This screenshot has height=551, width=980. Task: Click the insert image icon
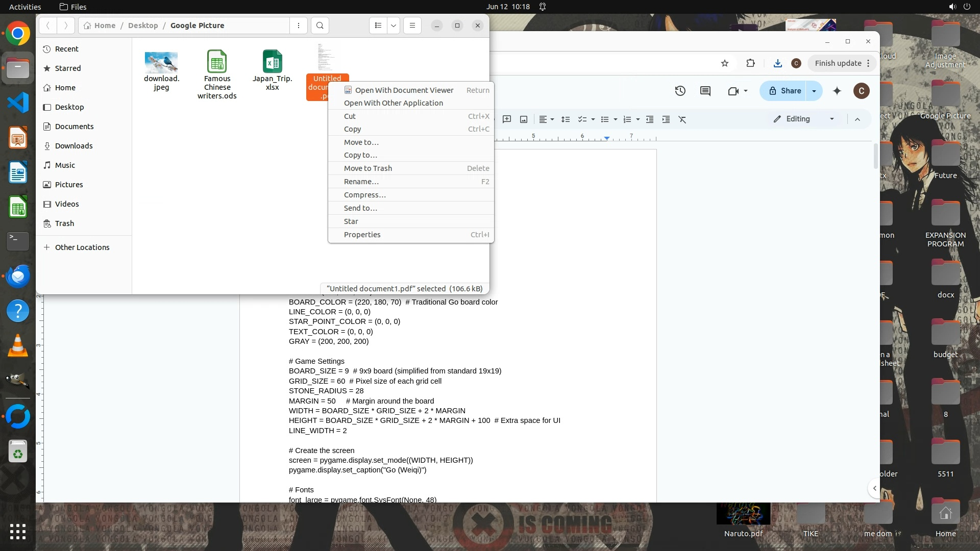pyautogui.click(x=524, y=119)
